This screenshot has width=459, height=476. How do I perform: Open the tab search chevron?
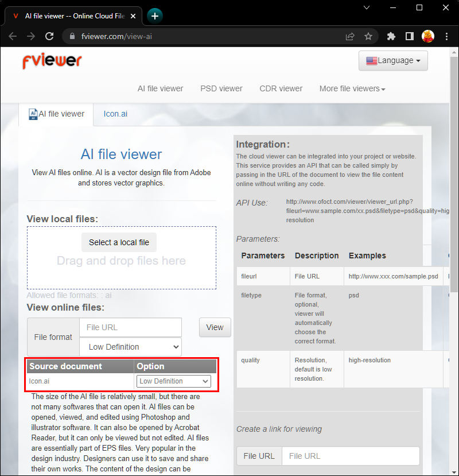tap(367, 7)
